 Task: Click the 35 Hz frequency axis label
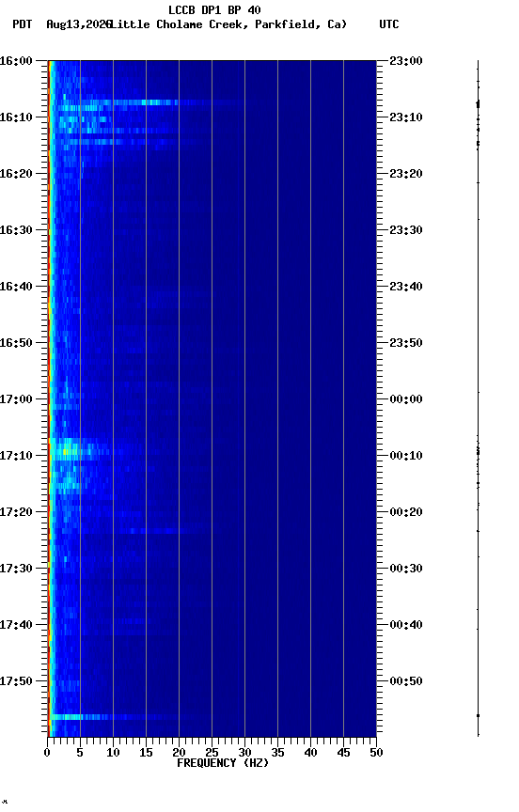[277, 753]
